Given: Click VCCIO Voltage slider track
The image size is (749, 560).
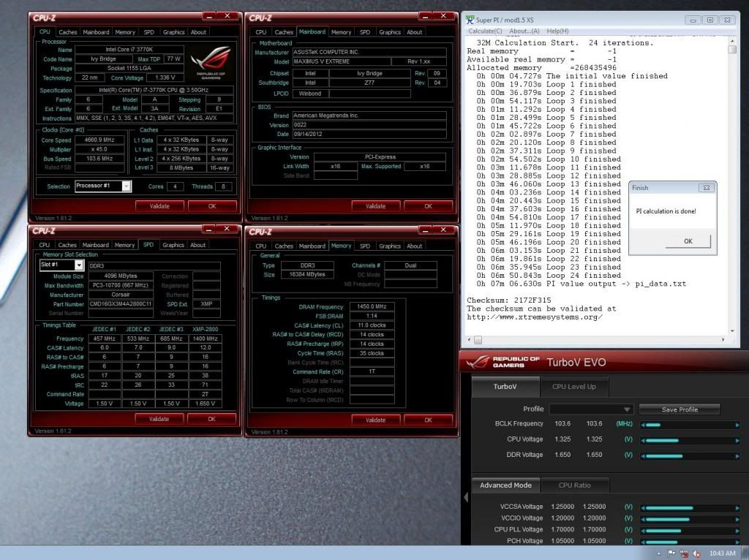Looking at the screenshot, I should [690, 519].
